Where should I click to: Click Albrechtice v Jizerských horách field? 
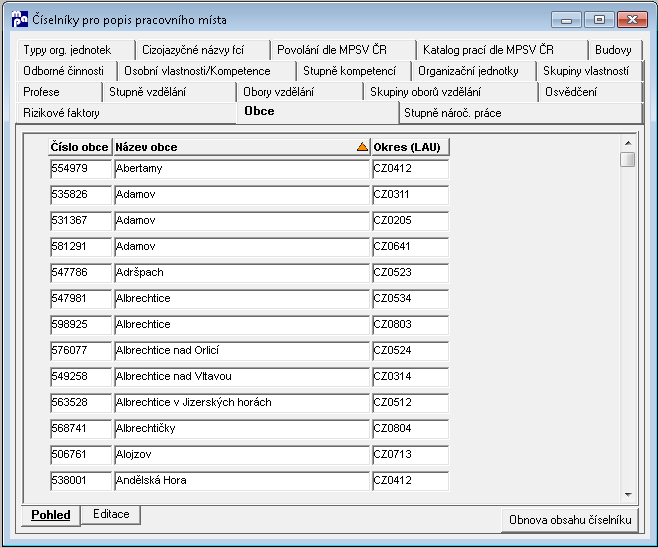(x=242, y=403)
